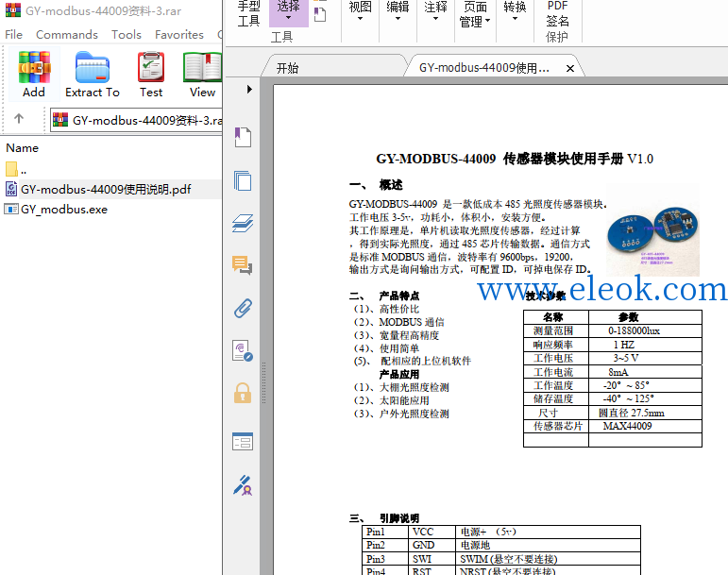This screenshot has width=728, height=575.
Task: Click the Test archive icon
Action: pos(151,75)
